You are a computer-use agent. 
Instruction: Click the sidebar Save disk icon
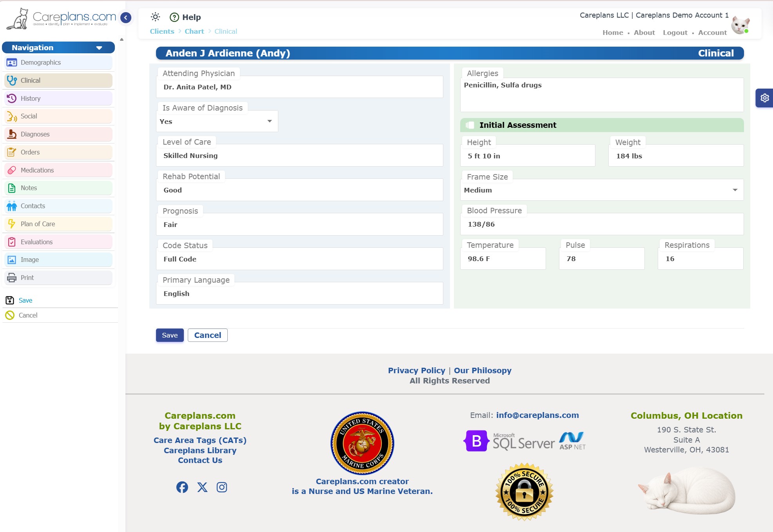point(10,300)
